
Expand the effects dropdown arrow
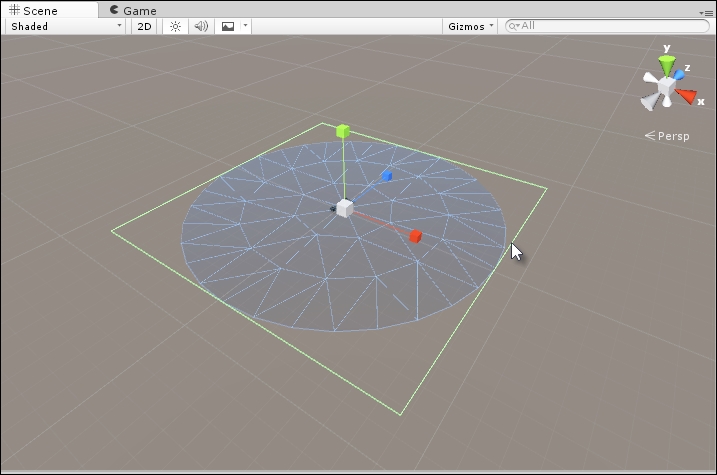pyautogui.click(x=246, y=26)
